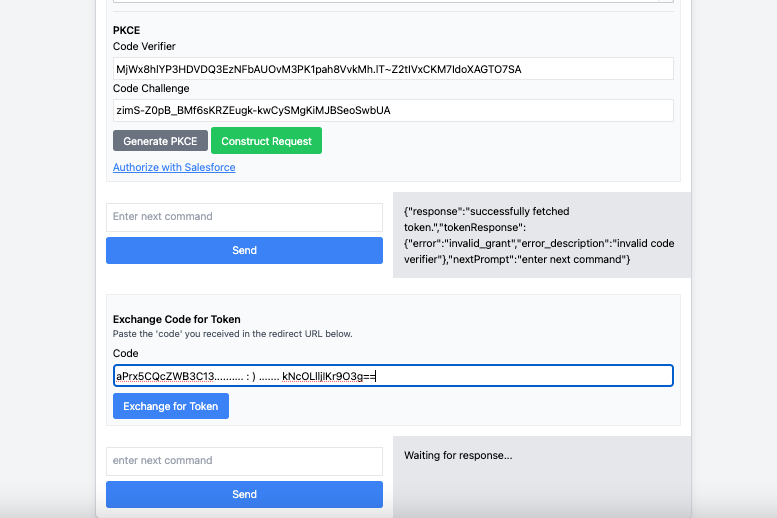777x518 pixels.
Task: Click the Code Verifier label
Action: tap(144, 47)
